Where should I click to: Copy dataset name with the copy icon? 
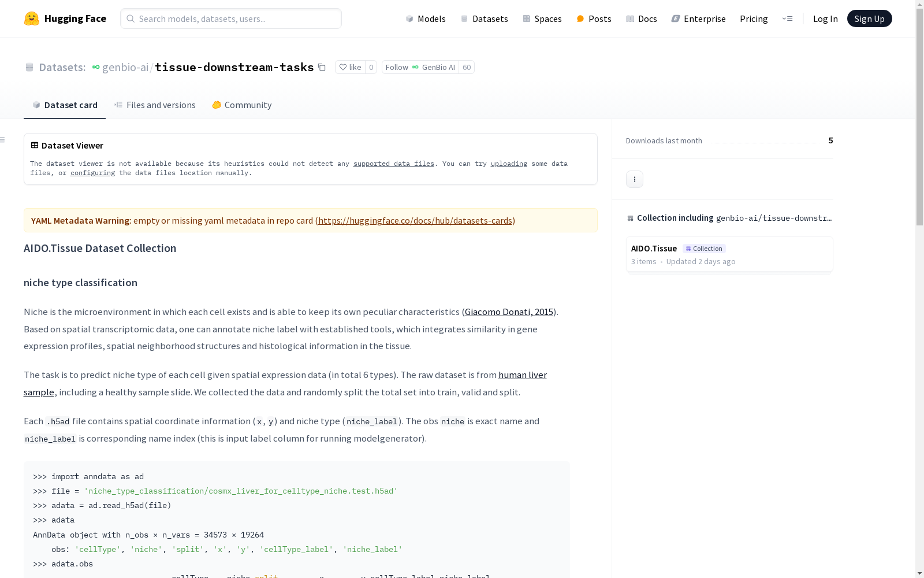click(x=322, y=68)
